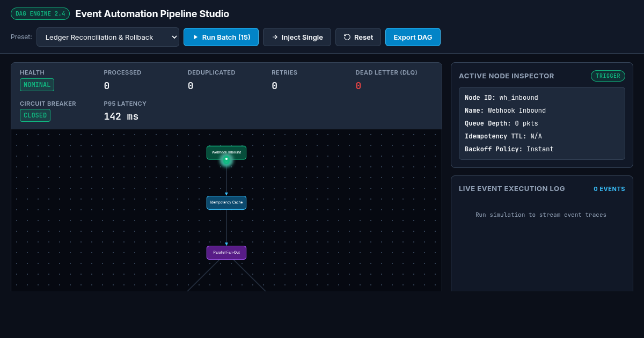644x338 pixels.
Task: Click the DEDUPLICATED label
Action: [211, 72]
